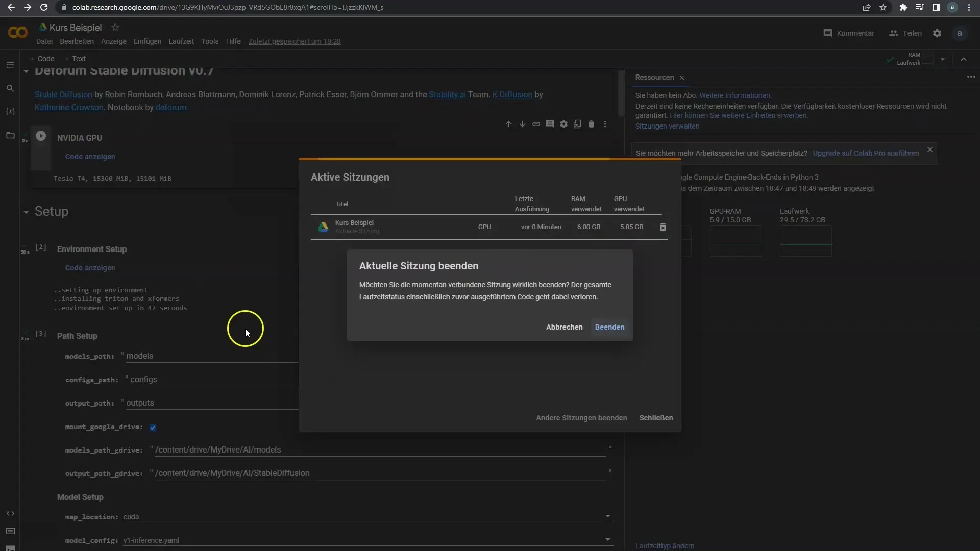This screenshot has height=551, width=980.
Task: Open more cell actions menu
Action: click(605, 124)
